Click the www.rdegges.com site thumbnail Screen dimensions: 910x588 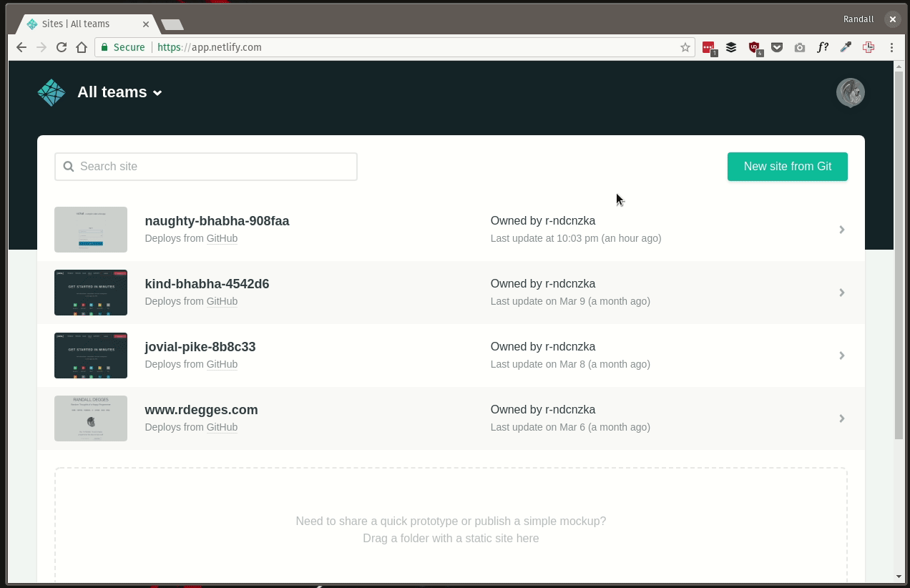click(x=91, y=418)
